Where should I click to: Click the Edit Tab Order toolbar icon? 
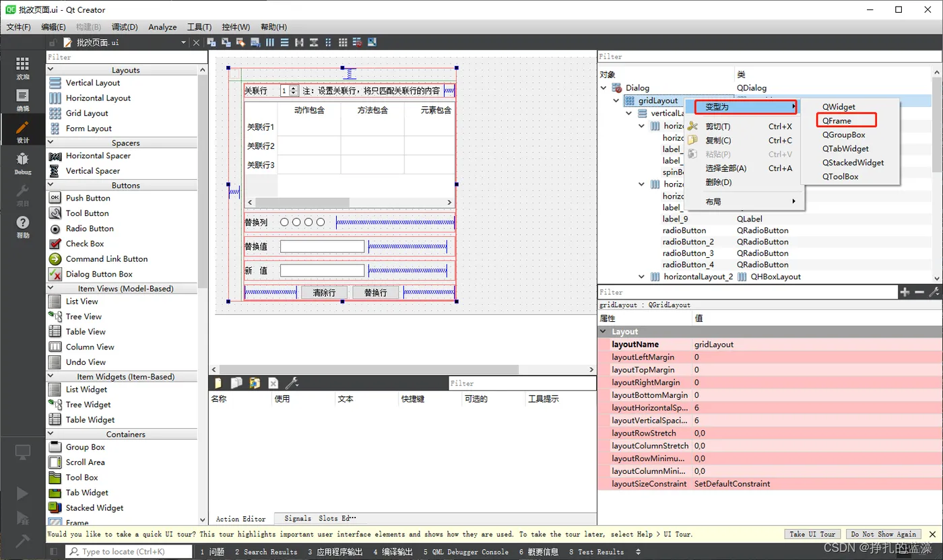[x=255, y=42]
